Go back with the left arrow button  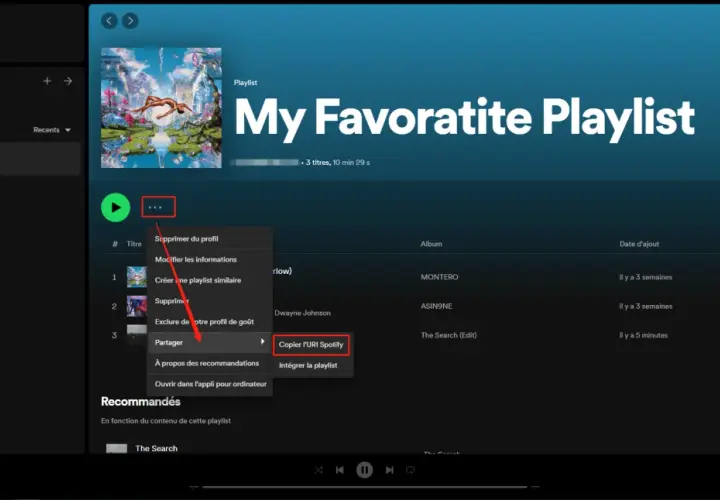pos(109,21)
